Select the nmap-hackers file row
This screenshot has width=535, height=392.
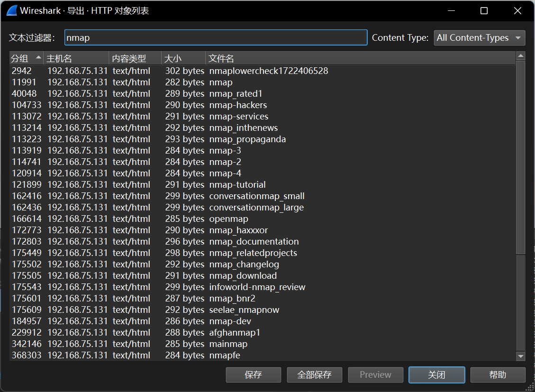(238, 105)
